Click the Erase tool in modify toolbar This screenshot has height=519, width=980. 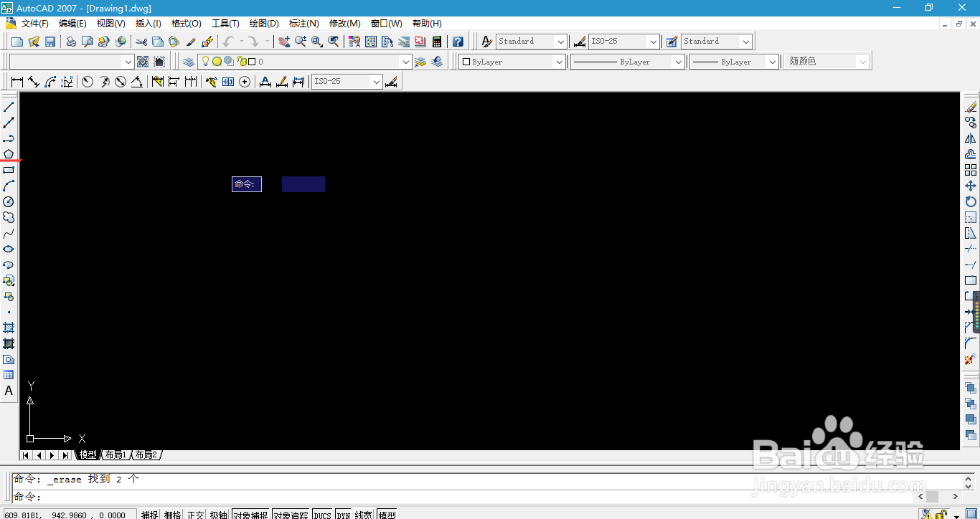971,107
